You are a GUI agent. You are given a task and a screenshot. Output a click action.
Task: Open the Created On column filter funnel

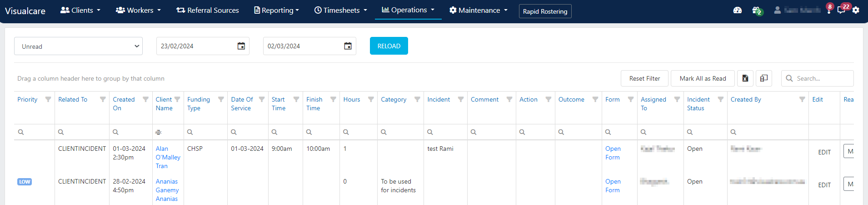click(145, 99)
